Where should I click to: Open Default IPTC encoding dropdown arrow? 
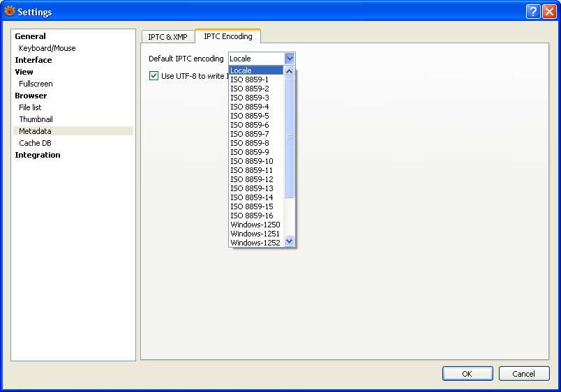(290, 59)
